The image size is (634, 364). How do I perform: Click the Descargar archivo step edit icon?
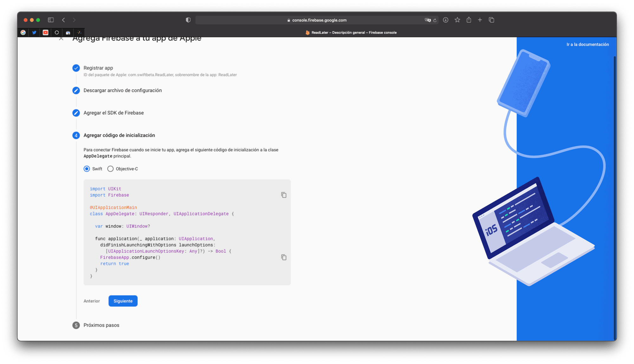[76, 91]
